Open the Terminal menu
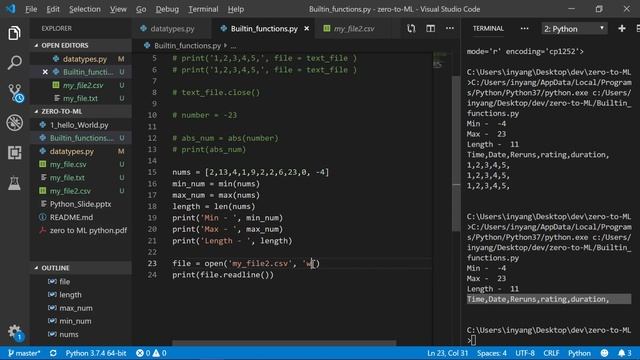640x360 pixels. click(x=203, y=9)
